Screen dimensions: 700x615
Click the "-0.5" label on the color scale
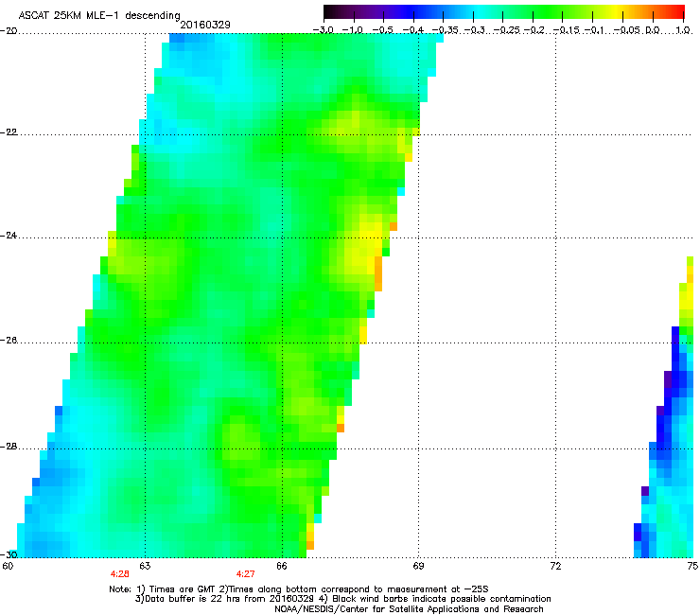382,30
